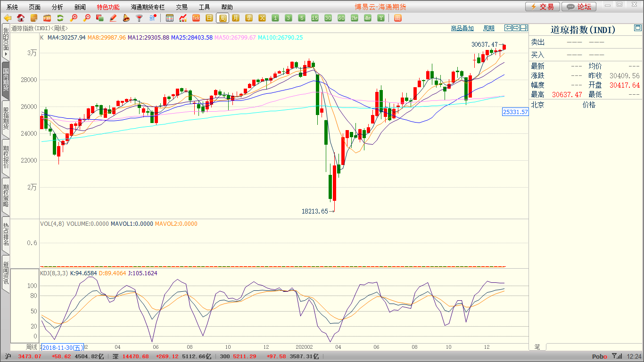Click the F10 info icon
The image size is (644, 362).
47,18
